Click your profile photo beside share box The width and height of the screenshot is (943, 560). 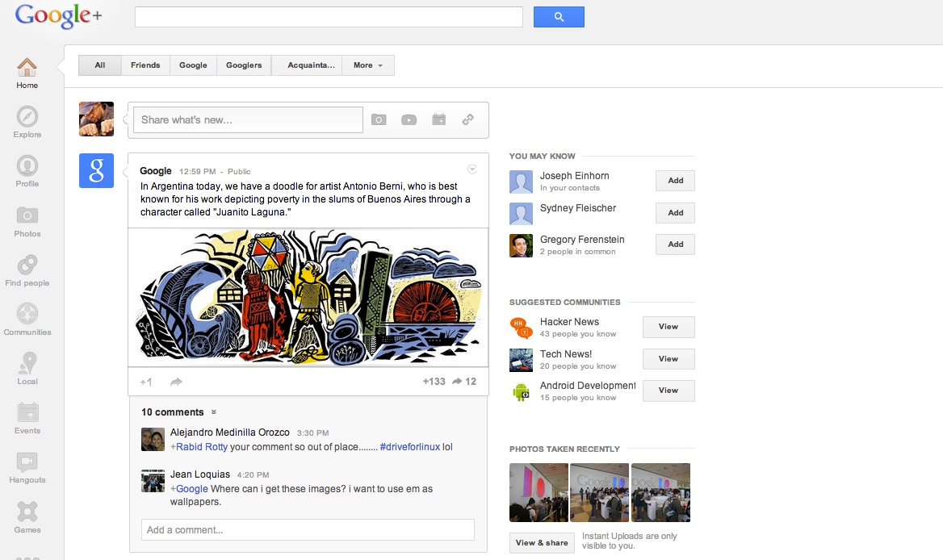pos(96,119)
